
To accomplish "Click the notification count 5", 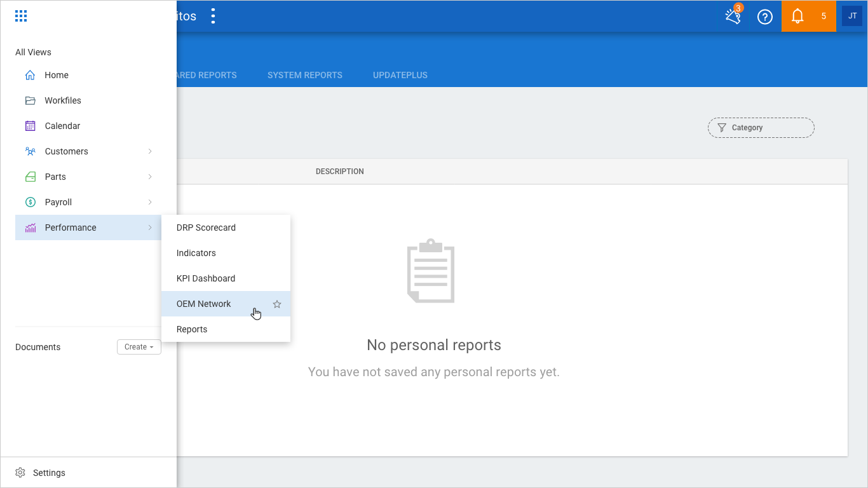I will (824, 17).
